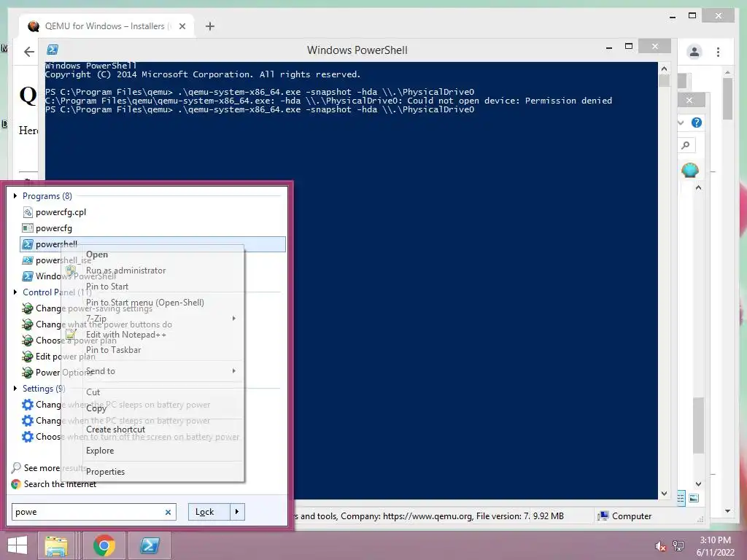The width and height of the screenshot is (747, 560).
Task: Select the powercfg program result
Action: coord(53,228)
